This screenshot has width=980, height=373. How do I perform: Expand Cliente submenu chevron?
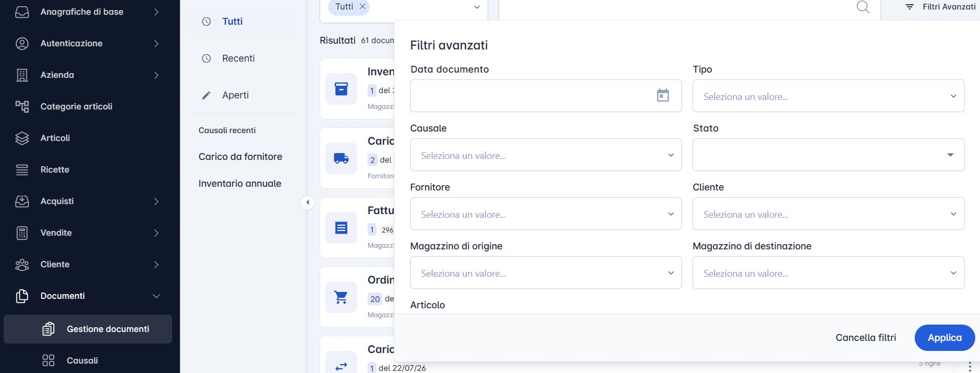(156, 264)
